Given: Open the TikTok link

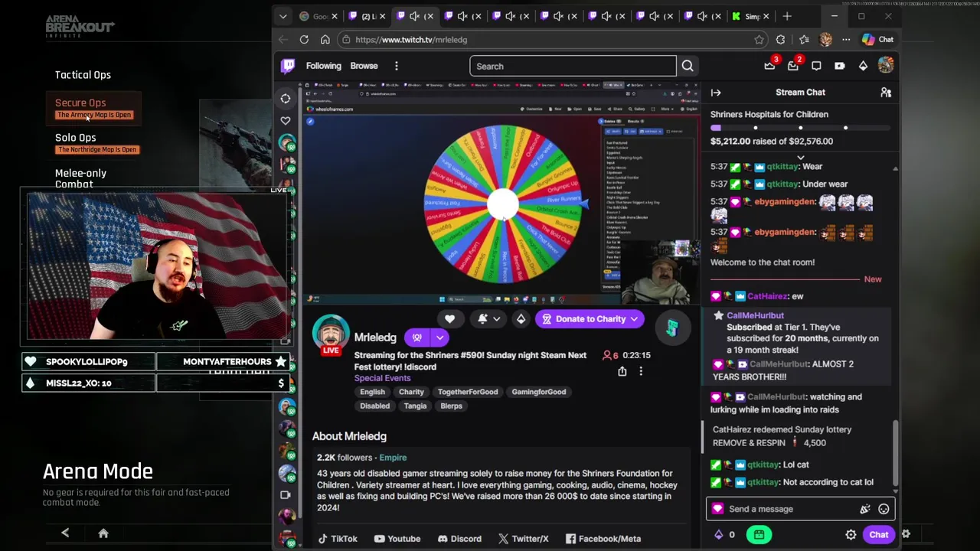Looking at the screenshot, I should 338,539.
